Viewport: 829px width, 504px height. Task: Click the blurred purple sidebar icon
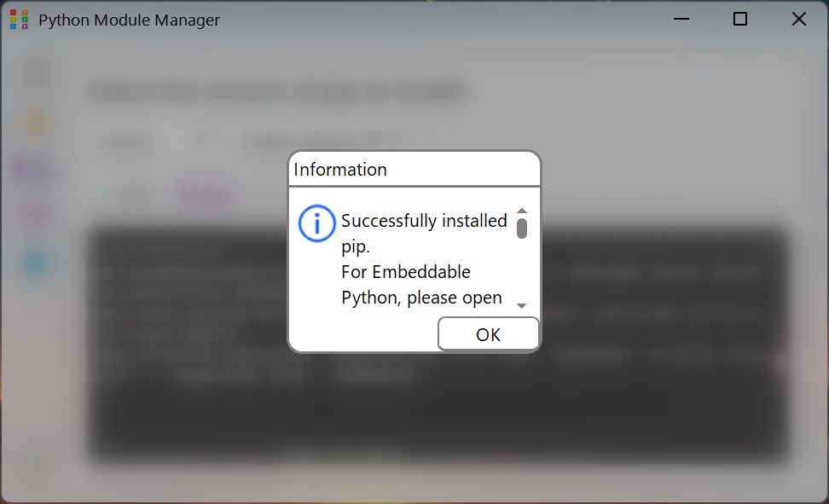(32, 169)
